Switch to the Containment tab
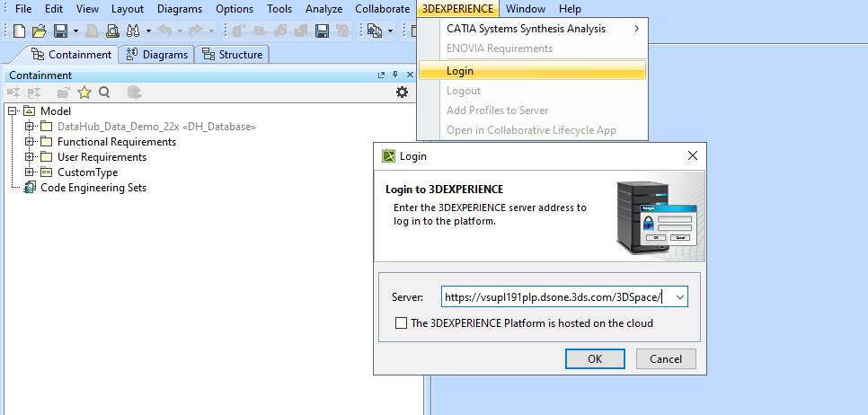Viewport: 868px width, 415px height. (x=71, y=54)
